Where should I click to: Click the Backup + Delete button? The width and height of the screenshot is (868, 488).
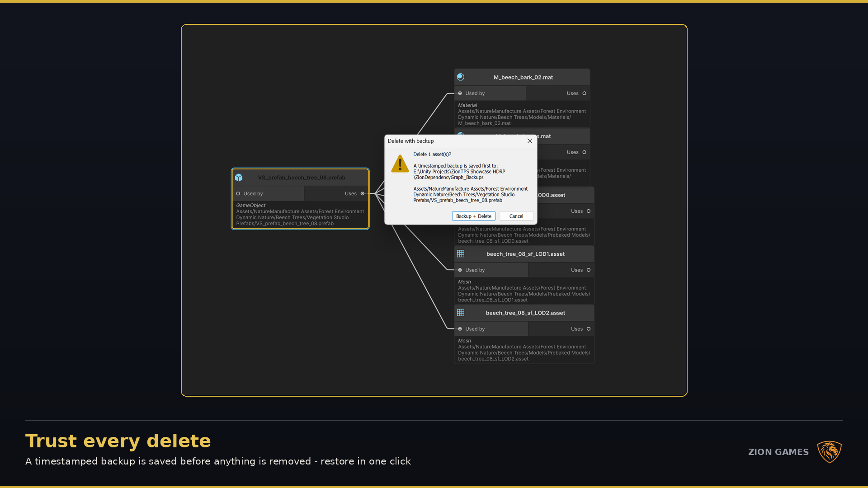473,216
